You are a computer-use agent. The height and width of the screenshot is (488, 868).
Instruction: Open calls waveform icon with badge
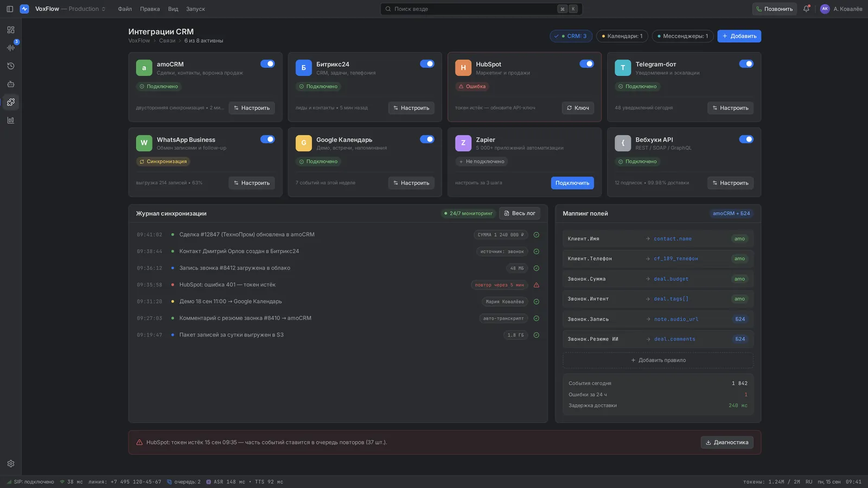[x=11, y=48]
